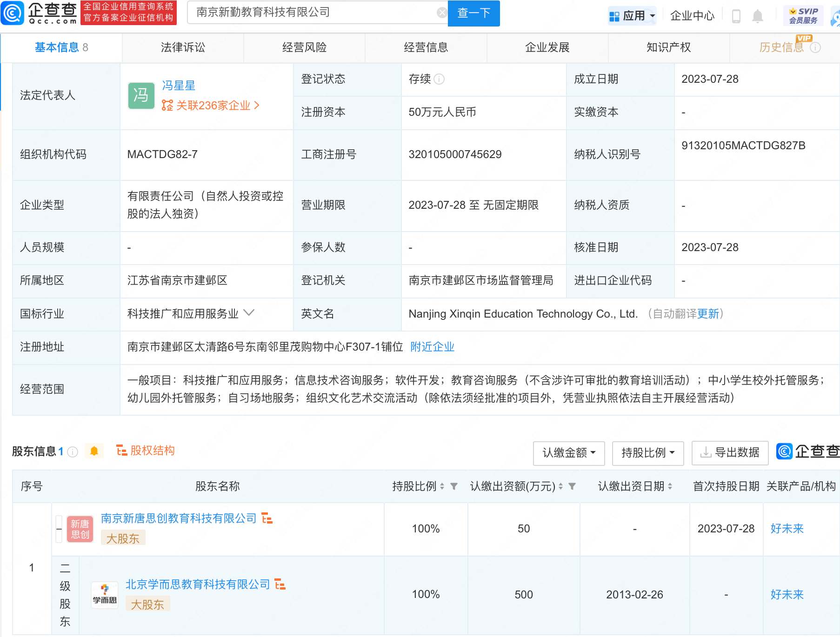Open the mobile phone app icon

tap(736, 16)
